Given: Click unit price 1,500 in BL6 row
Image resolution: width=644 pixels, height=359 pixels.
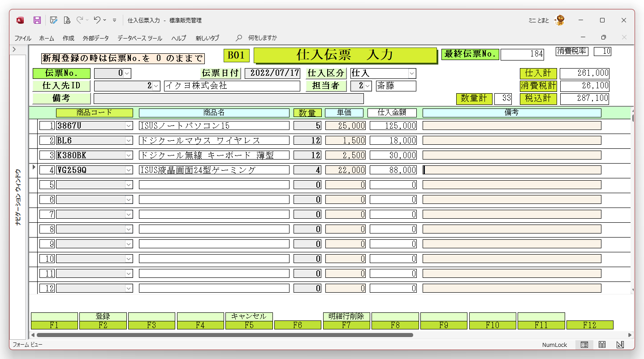Looking at the screenshot, I should click(x=345, y=141).
